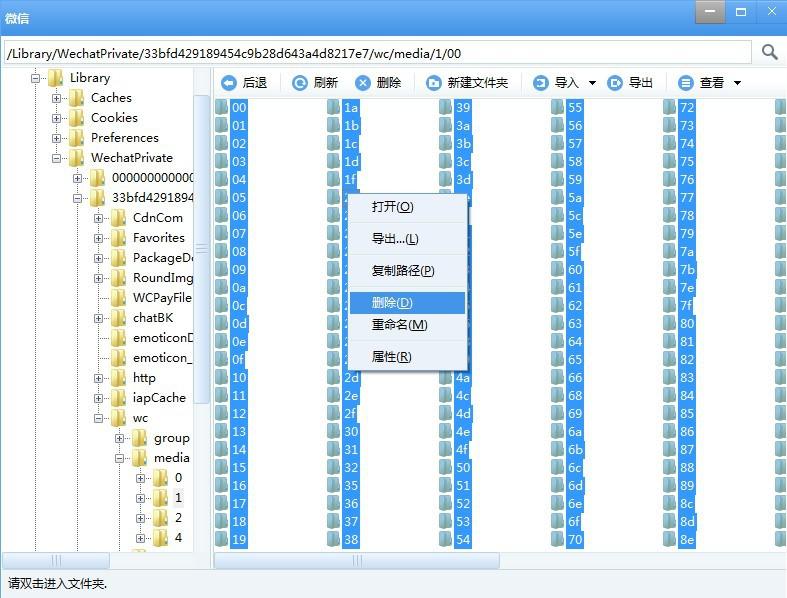Click the export icon (导出)

pos(616,83)
